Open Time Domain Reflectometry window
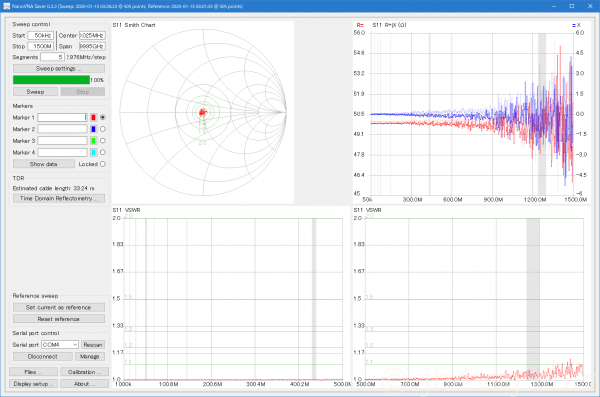The height and width of the screenshot is (397, 600). [59, 198]
